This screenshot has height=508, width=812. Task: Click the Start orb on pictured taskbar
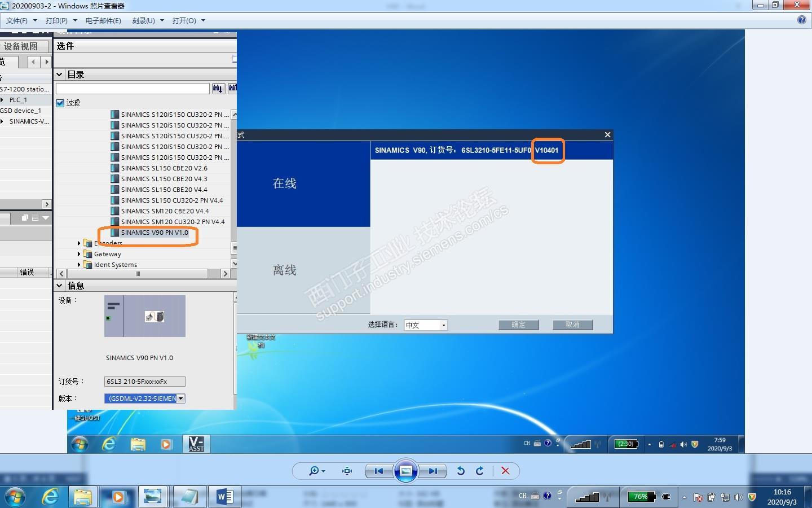pos(80,444)
